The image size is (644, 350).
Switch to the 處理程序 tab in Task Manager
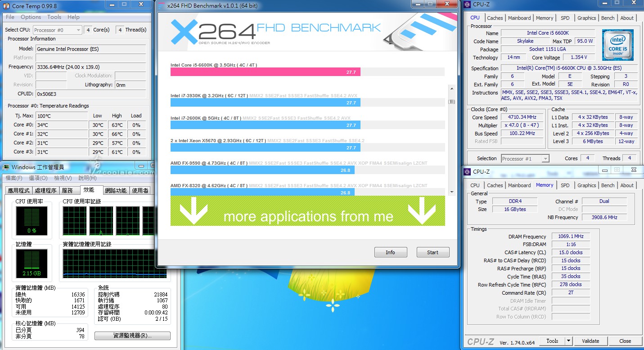(45, 191)
